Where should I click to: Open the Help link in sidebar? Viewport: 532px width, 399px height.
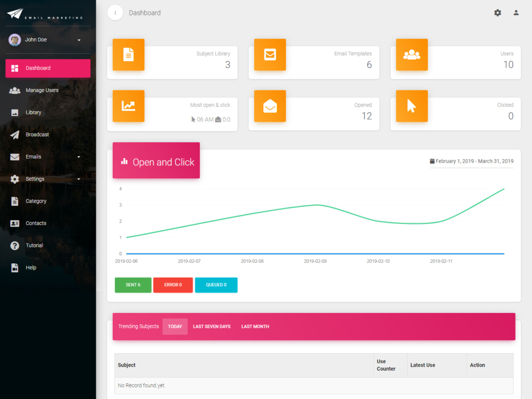click(x=31, y=268)
